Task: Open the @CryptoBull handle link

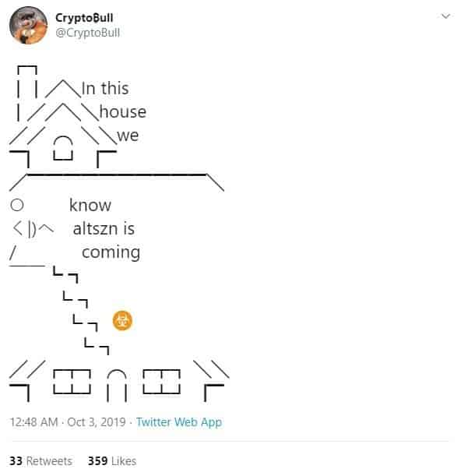Action: (x=88, y=33)
